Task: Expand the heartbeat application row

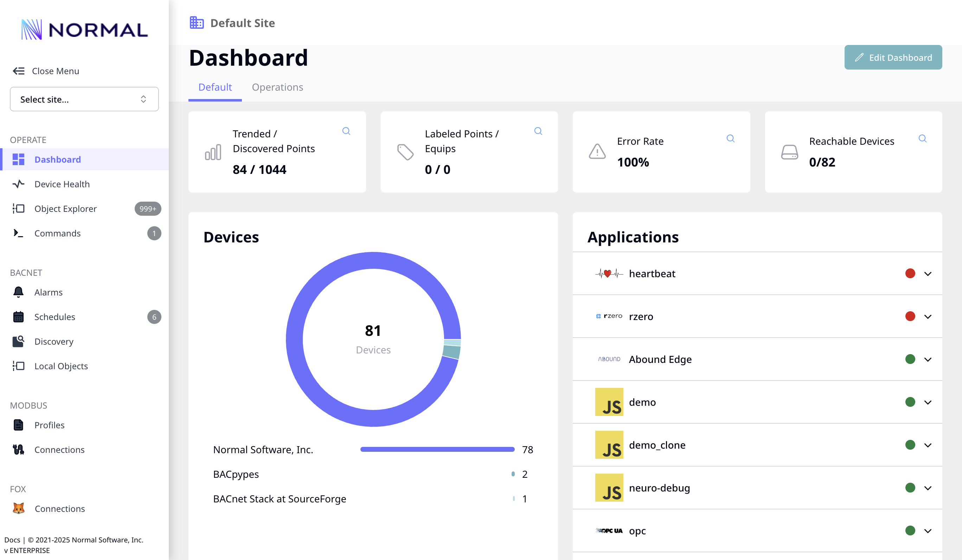Action: tap(928, 274)
